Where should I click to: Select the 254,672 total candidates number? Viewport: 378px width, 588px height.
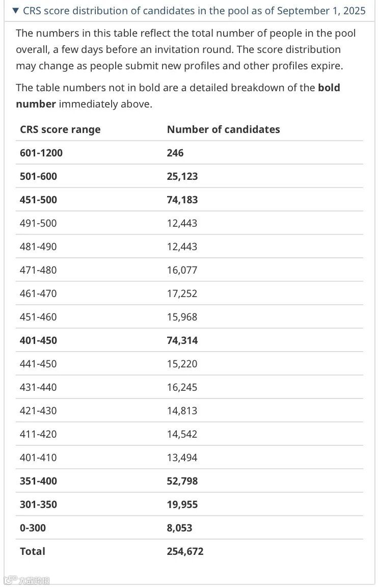click(185, 551)
